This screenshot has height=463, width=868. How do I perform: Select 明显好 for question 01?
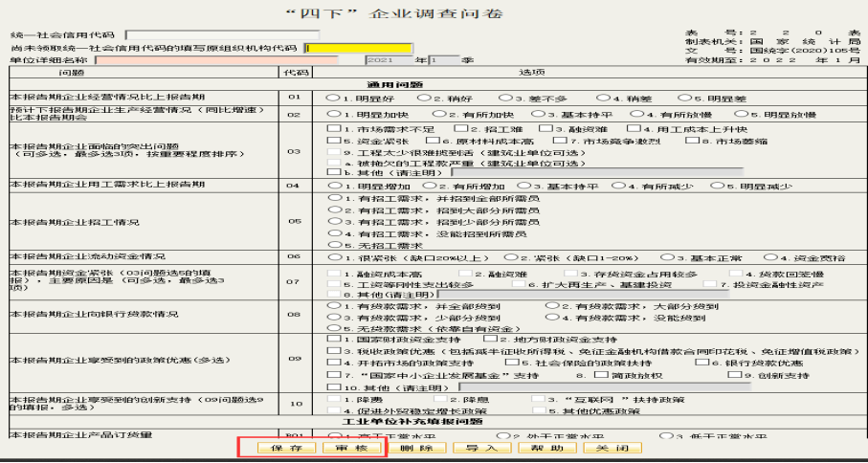click(x=332, y=98)
